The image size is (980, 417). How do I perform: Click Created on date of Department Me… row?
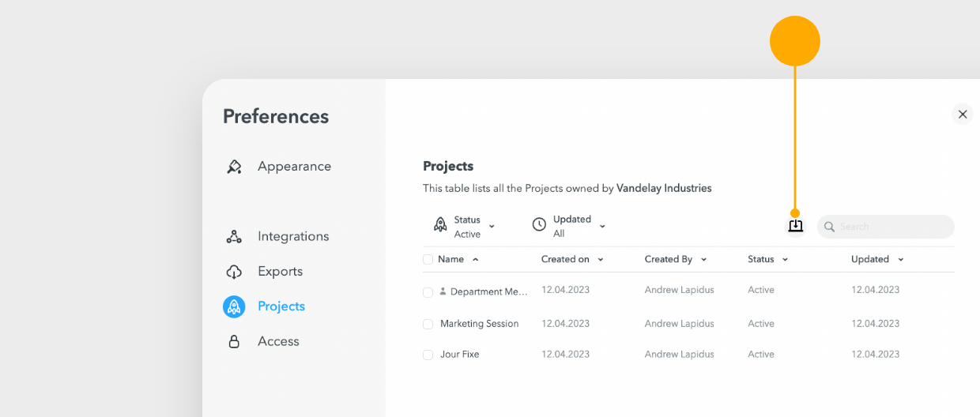[565, 290]
